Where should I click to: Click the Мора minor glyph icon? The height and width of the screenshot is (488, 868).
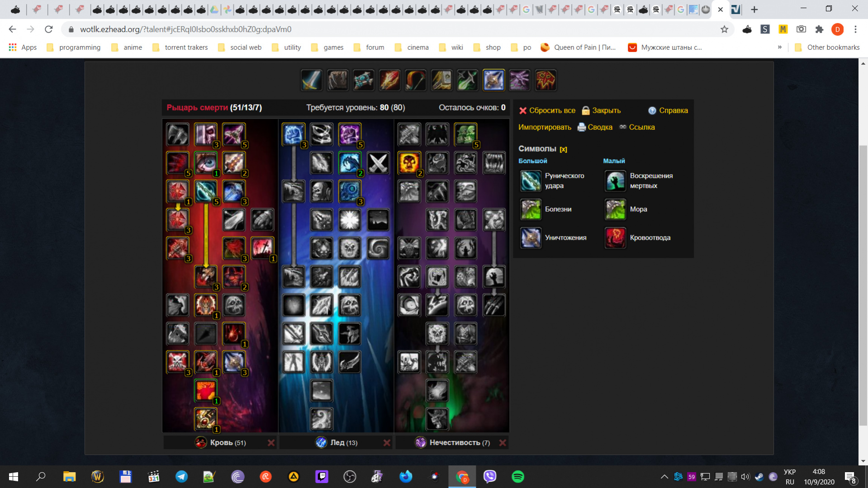click(615, 209)
